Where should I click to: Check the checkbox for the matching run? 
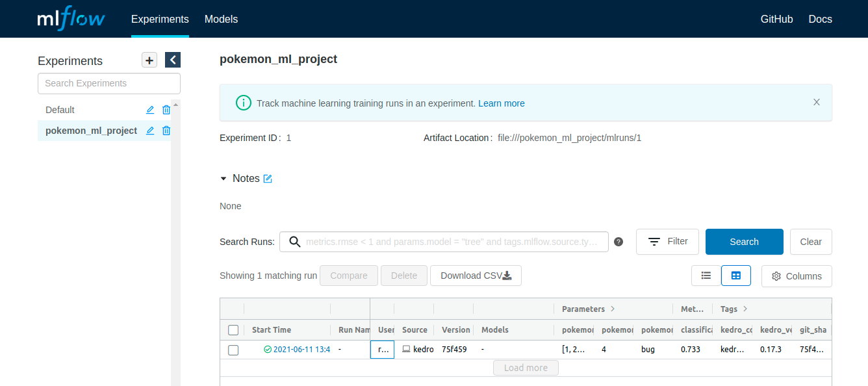coord(233,350)
